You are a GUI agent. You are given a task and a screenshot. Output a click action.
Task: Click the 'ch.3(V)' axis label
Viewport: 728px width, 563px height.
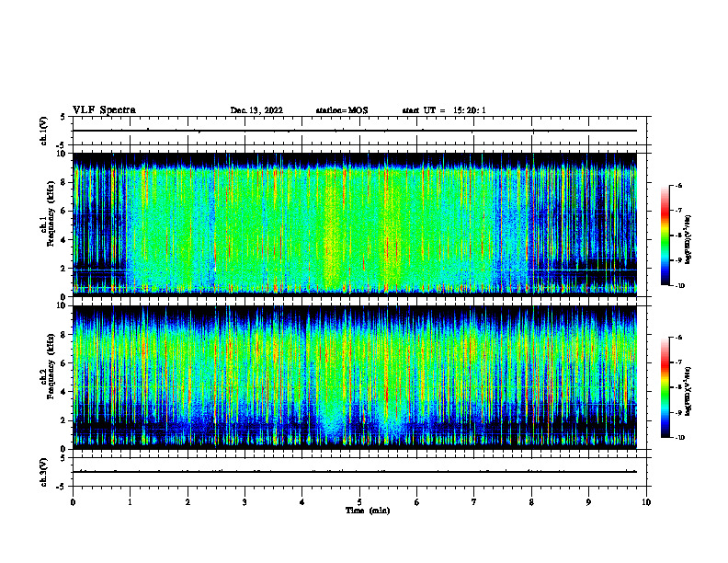(x=43, y=472)
